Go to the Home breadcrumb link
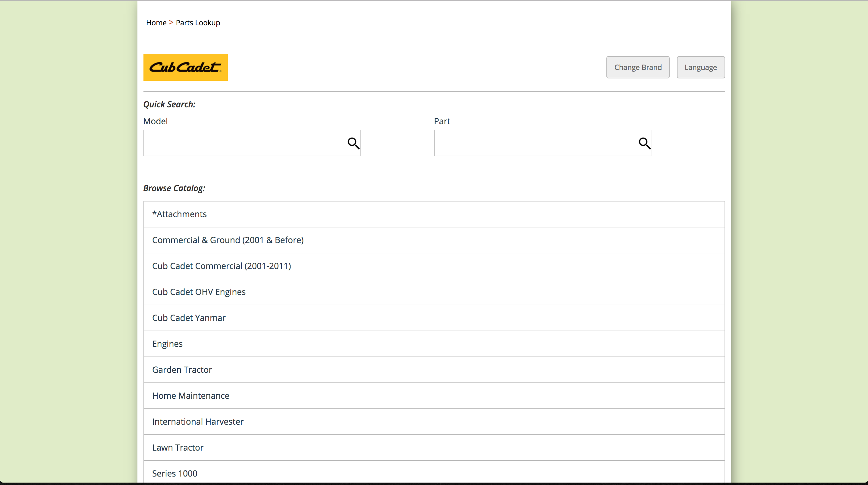The image size is (868, 485). point(156,23)
